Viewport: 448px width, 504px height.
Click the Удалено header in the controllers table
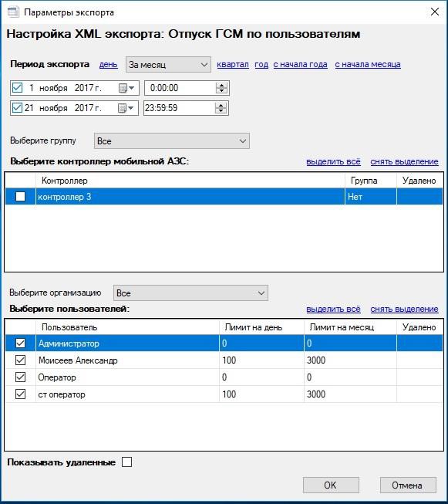pos(419,181)
